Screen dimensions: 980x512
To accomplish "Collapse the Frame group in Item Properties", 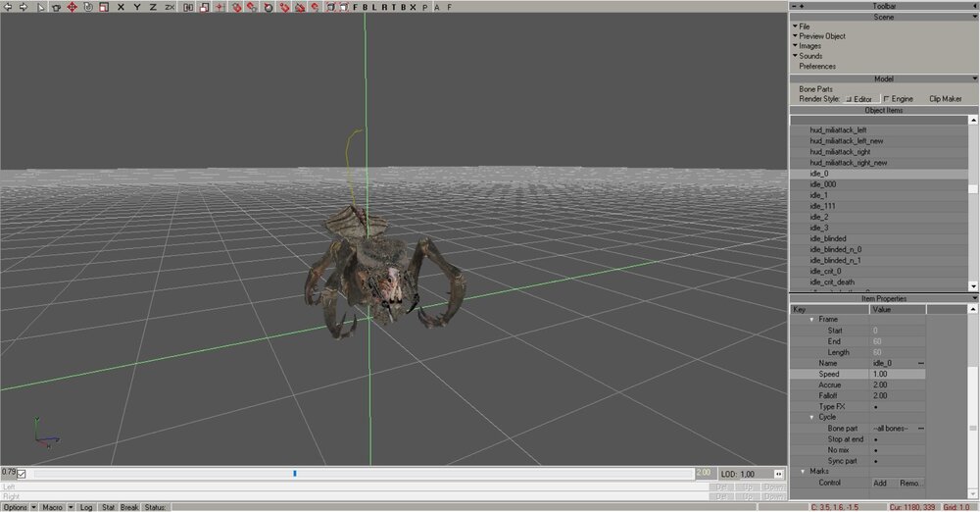I will 811,320.
